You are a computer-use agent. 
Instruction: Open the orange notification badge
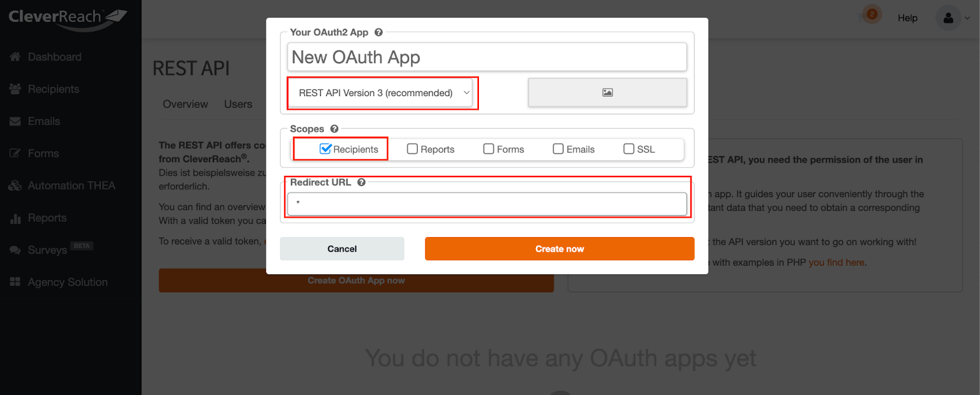tap(872, 14)
